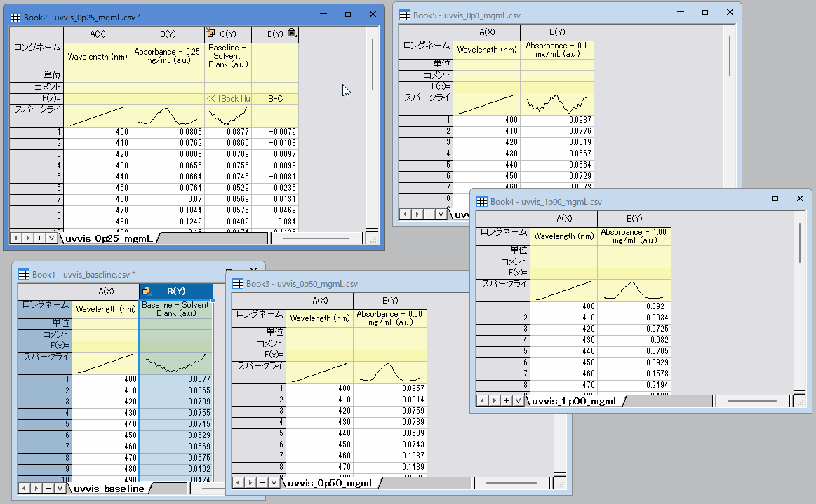816x504 pixels.
Task: Click the link icon beside B(Y) in Book1
Action: pos(146,291)
